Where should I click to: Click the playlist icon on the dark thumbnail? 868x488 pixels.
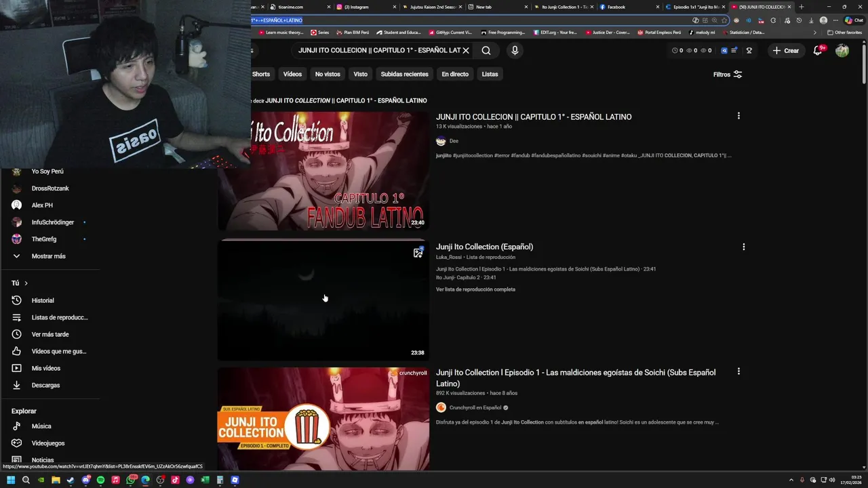418,253
